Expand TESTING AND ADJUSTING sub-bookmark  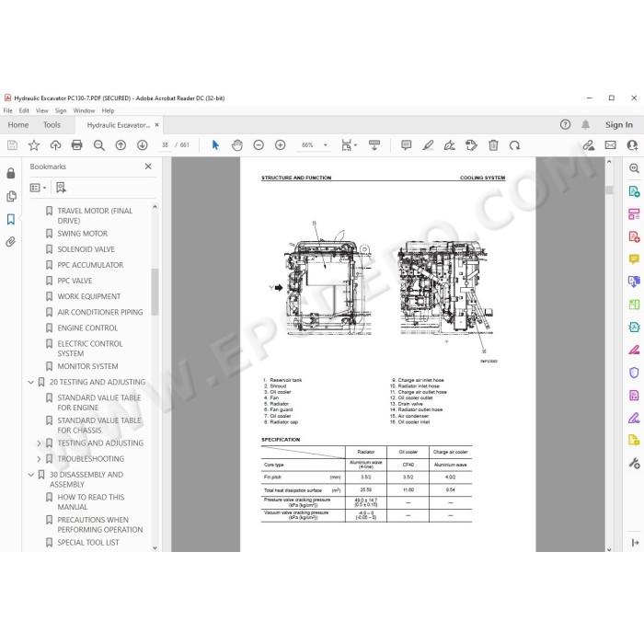[x=39, y=443]
